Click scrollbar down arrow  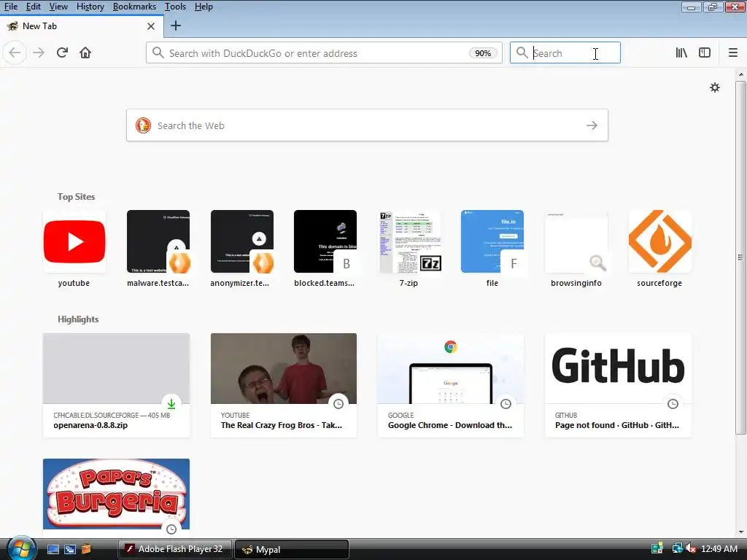[x=740, y=532]
